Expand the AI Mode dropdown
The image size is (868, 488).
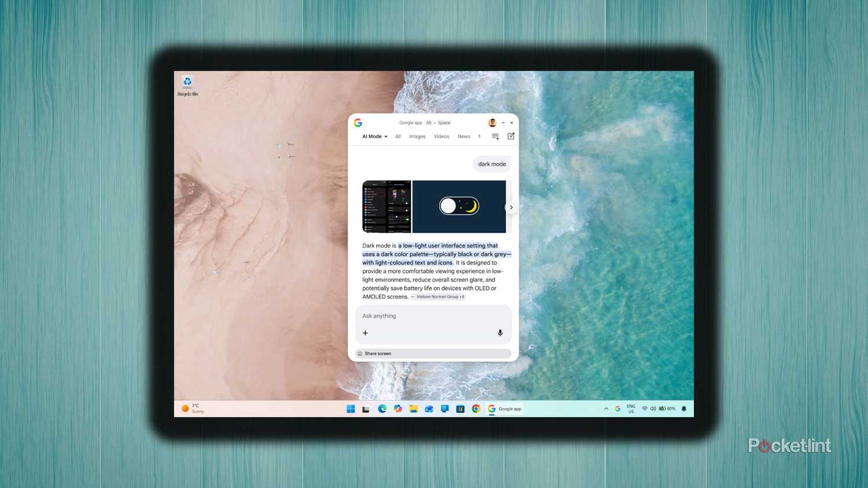pyautogui.click(x=374, y=136)
